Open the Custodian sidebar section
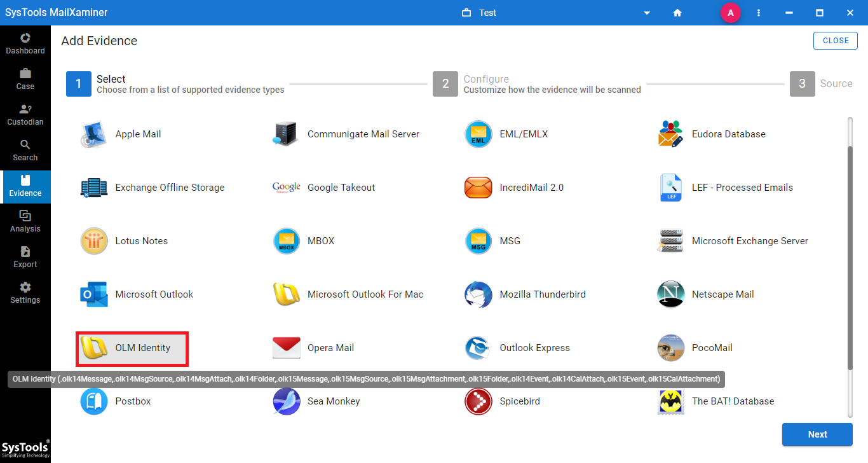 tap(25, 114)
